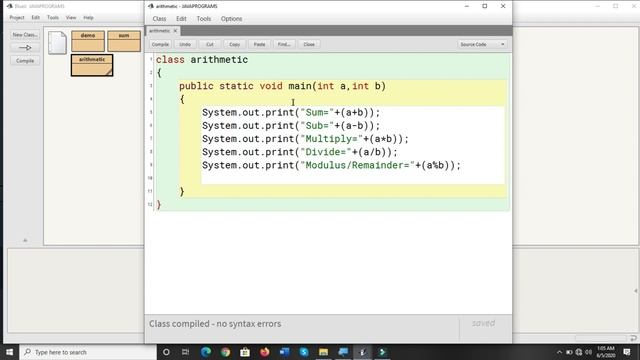This screenshot has height=360, width=640.
Task: Launch Google Chrome from taskbar
Action: [225, 352]
